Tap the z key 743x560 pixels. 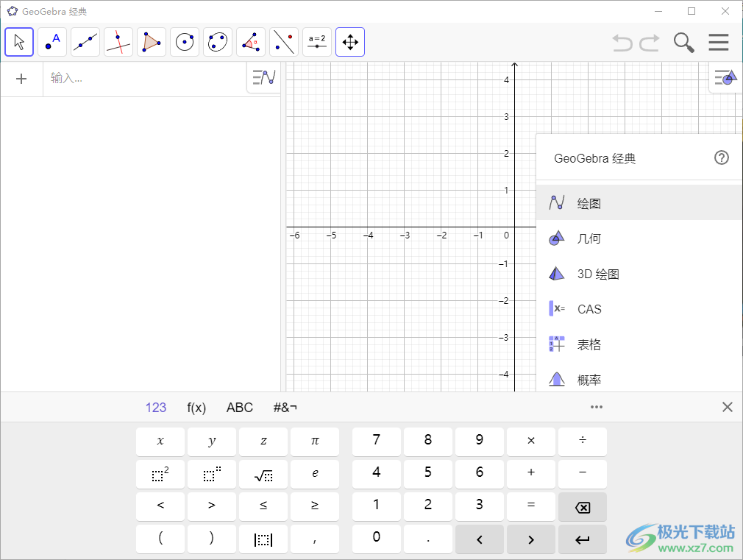coord(263,442)
